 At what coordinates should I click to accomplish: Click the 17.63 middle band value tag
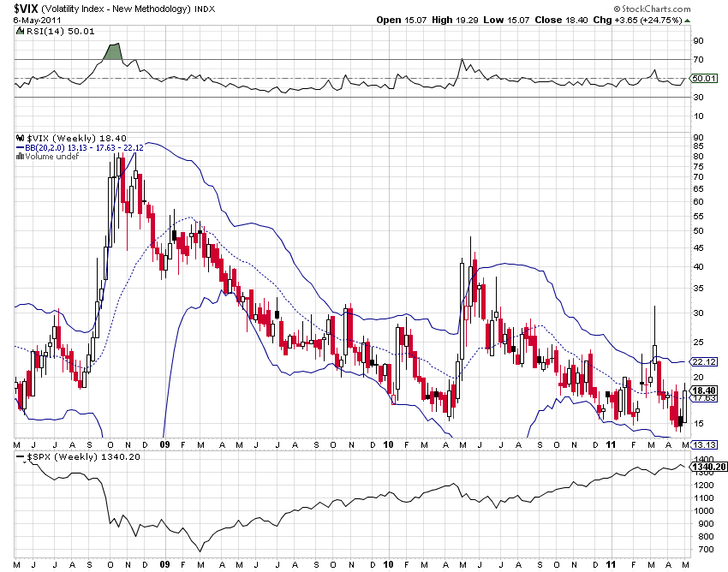click(702, 397)
